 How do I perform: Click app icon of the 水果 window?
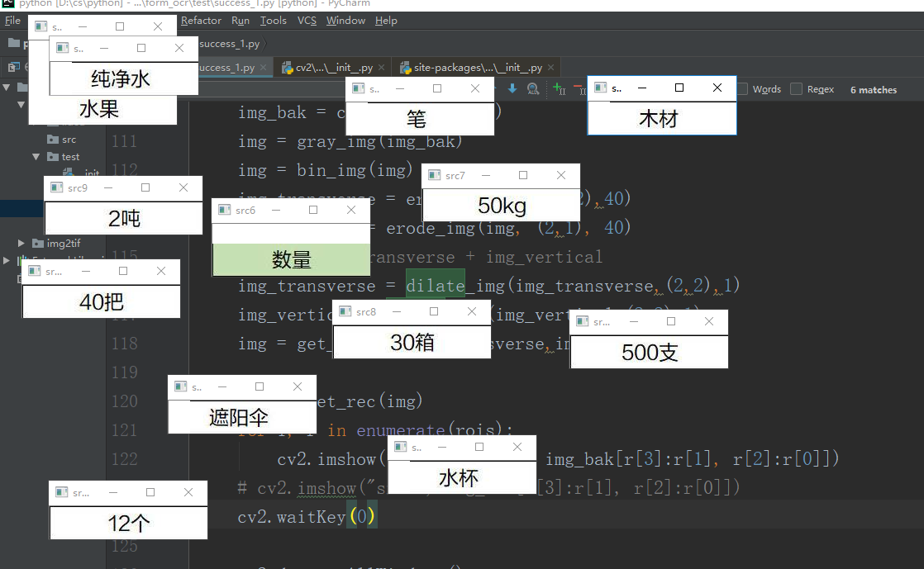[40, 26]
